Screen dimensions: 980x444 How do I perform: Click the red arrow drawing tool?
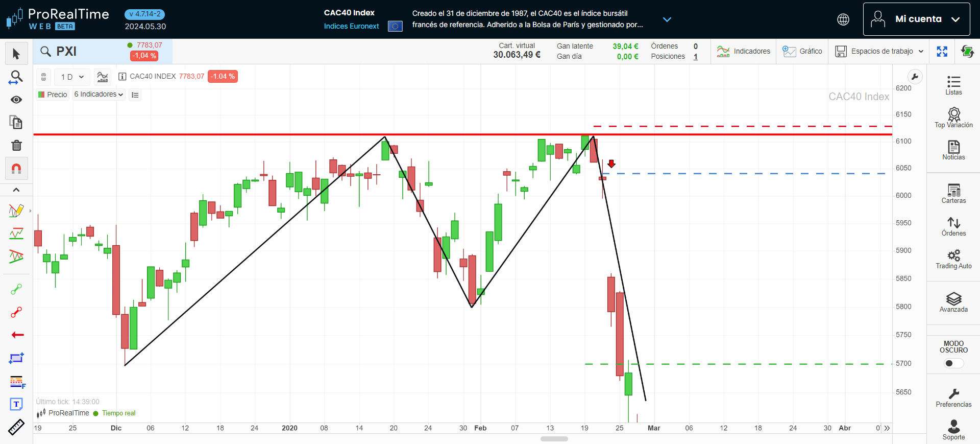tap(17, 335)
